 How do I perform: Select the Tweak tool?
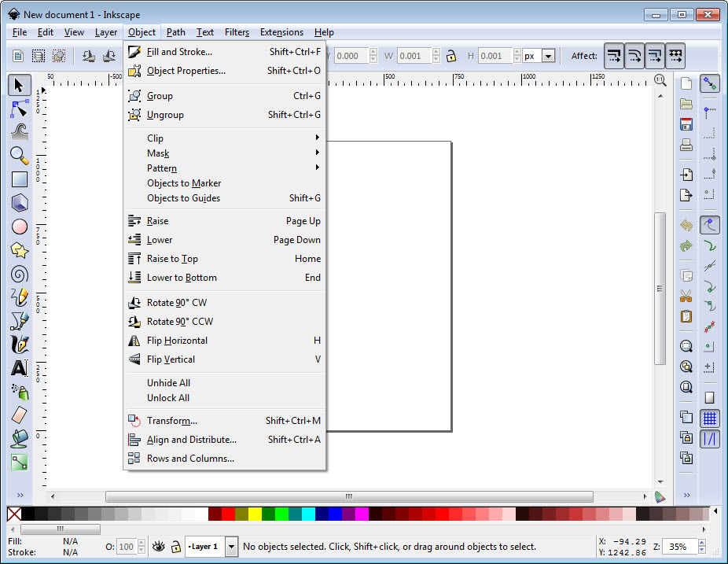(x=19, y=132)
